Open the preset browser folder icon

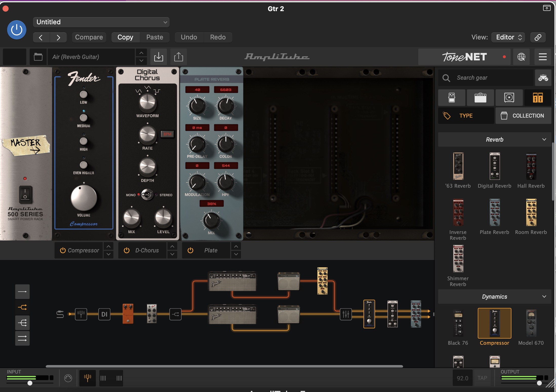(38, 57)
